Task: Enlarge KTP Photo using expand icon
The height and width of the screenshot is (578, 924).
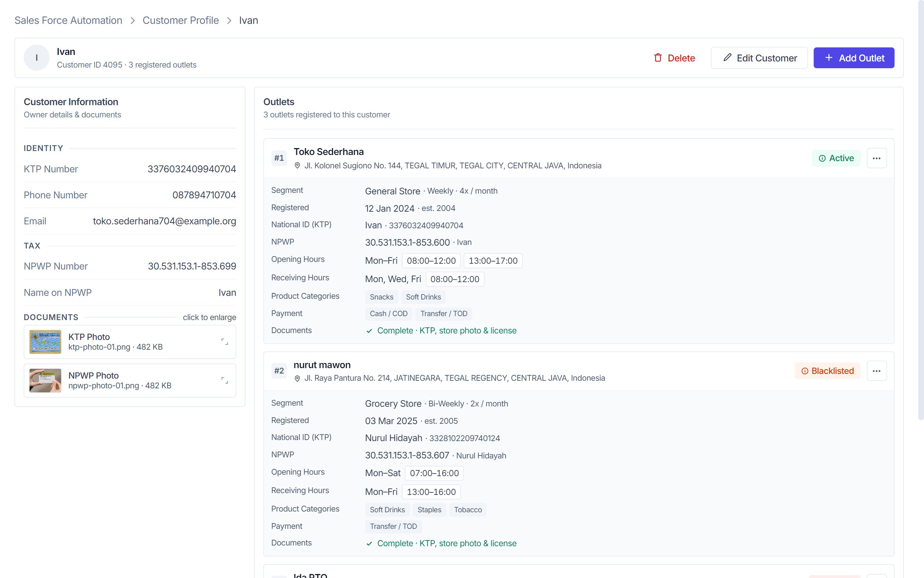Action: pyautogui.click(x=225, y=342)
